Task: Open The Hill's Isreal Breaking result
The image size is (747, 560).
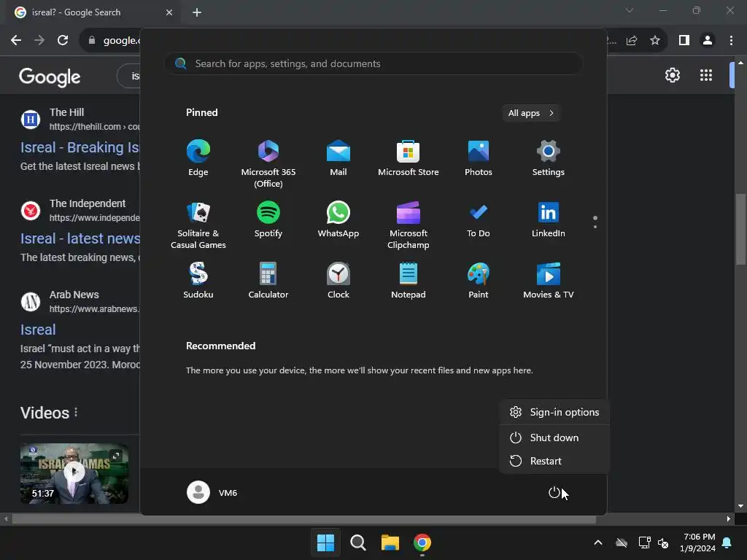Action: [80, 147]
